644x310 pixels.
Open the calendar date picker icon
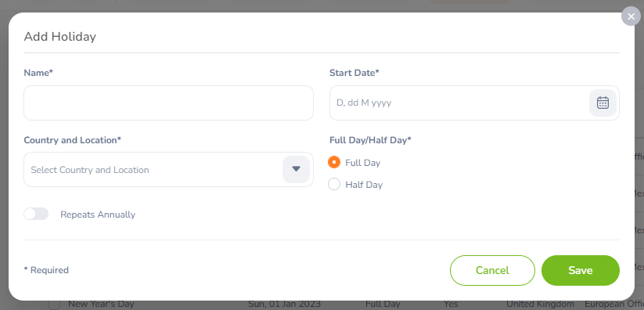coord(603,103)
